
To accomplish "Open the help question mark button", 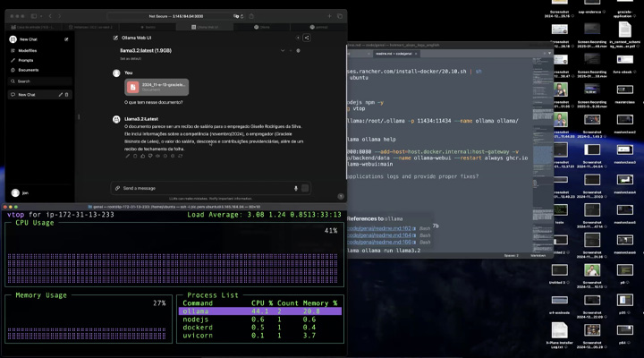I will tap(341, 197).
